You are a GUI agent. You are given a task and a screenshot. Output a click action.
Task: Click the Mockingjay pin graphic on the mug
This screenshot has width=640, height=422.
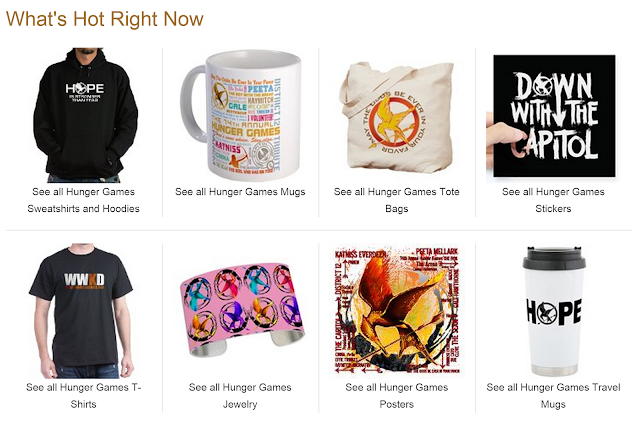[x=220, y=95]
